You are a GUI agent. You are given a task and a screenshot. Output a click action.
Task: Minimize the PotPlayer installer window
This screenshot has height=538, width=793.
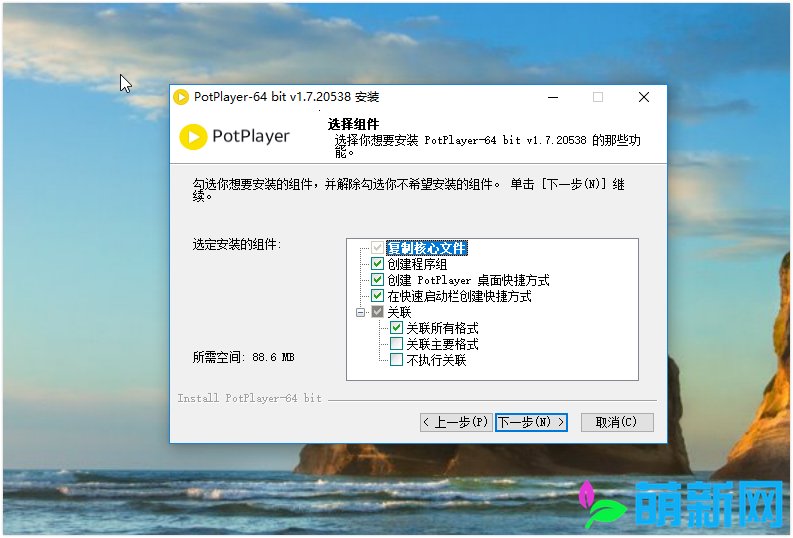pos(553,97)
